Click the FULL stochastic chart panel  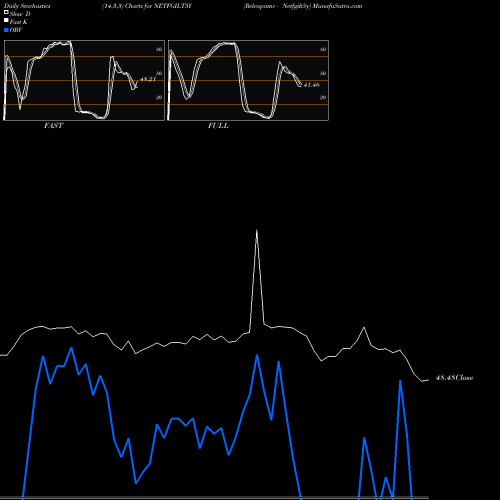click(x=248, y=80)
